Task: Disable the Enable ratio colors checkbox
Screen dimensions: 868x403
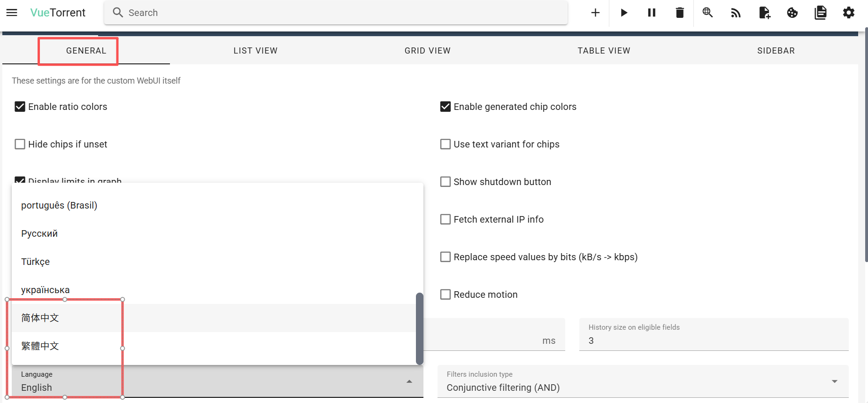Action: click(20, 107)
